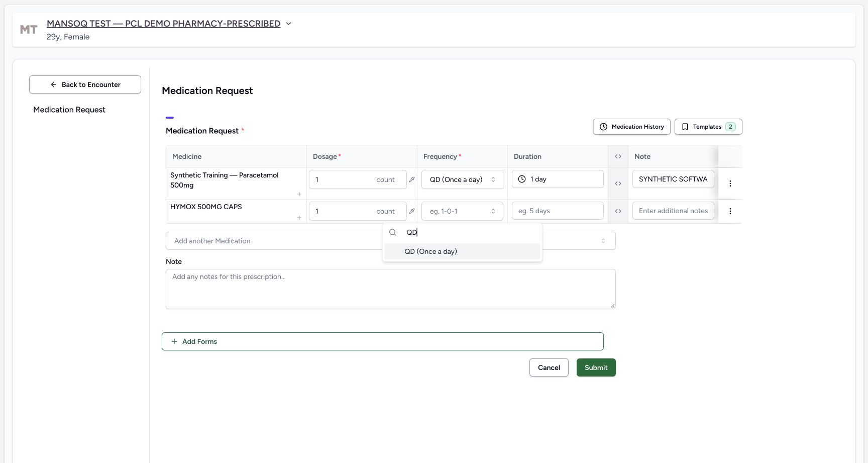Open Medication History
This screenshot has width=868, height=463.
pyautogui.click(x=631, y=127)
